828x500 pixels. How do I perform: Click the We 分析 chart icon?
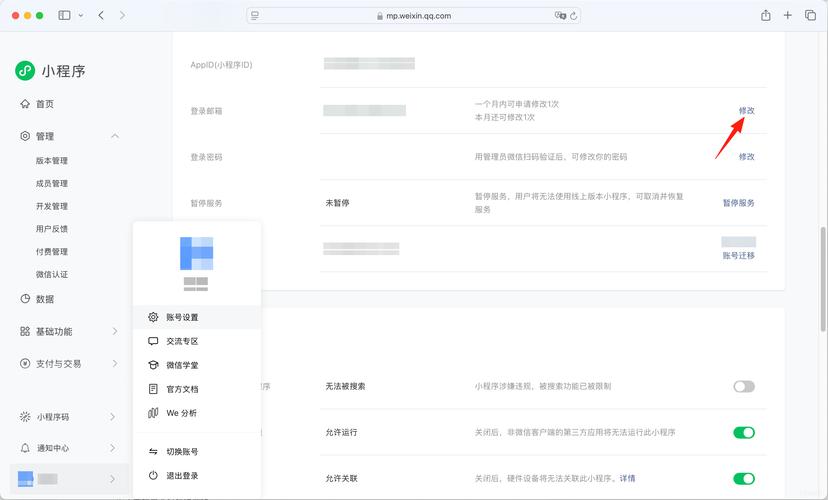153,413
